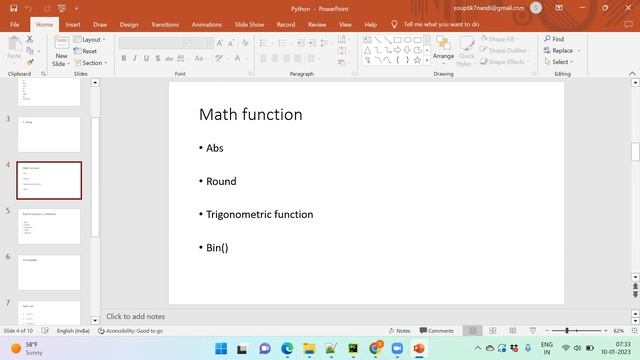The image size is (640, 360).
Task: Collapse the ribbon with the chevron
Action: pos(632,73)
